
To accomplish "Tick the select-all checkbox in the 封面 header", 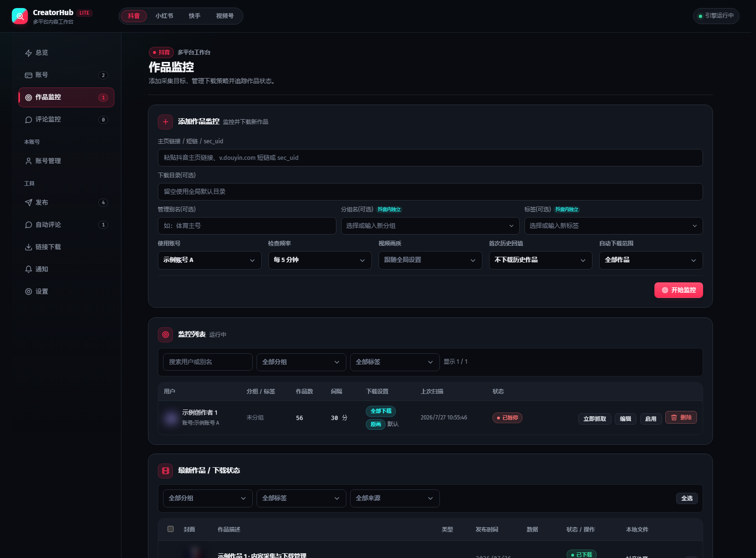I will point(171,529).
